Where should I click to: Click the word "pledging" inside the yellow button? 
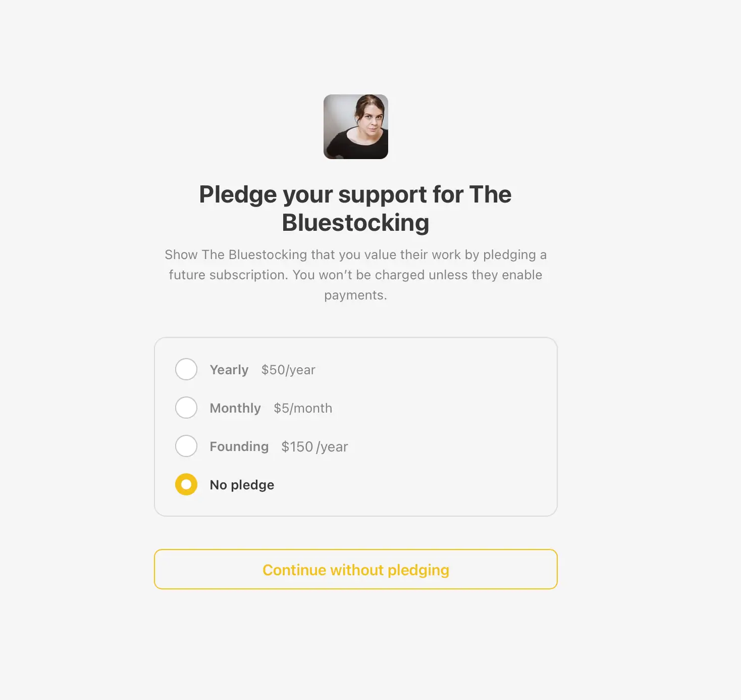418,570
